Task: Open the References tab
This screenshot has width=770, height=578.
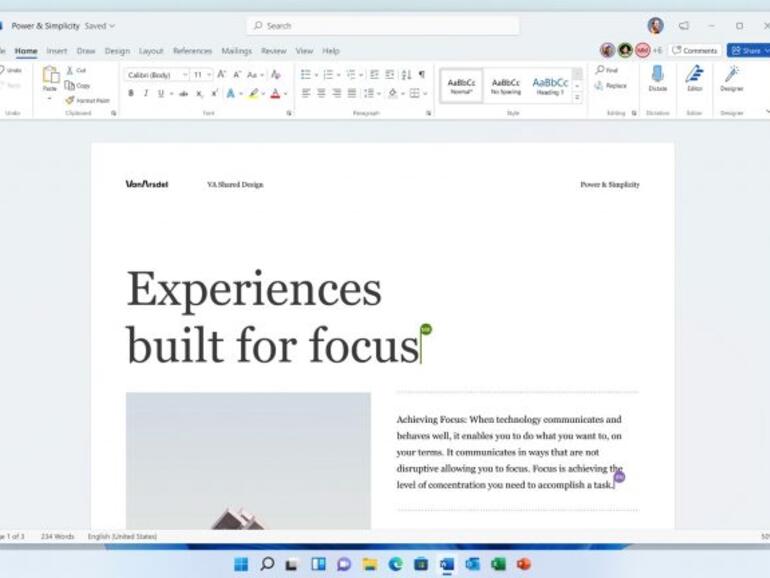Action: point(192,51)
